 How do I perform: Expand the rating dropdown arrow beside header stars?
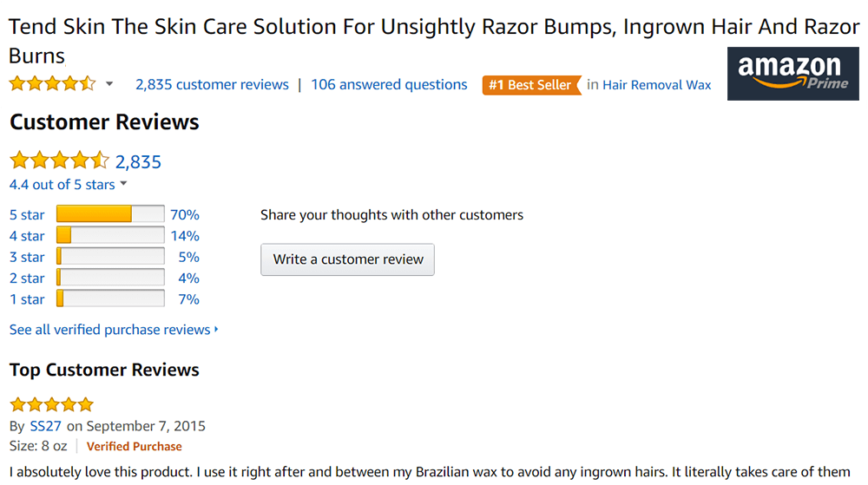[109, 84]
